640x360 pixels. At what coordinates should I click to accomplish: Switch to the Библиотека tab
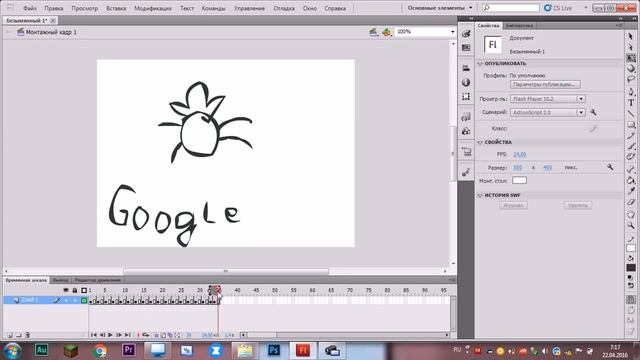point(519,25)
